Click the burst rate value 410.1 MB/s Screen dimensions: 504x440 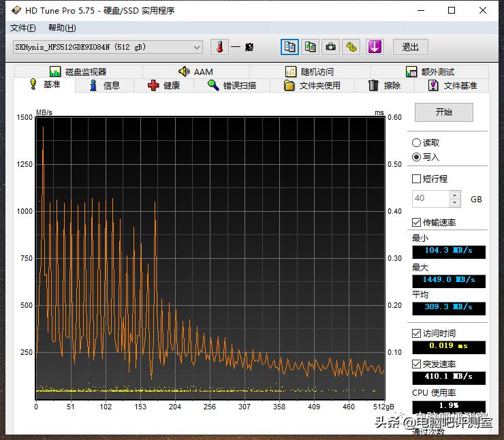[x=449, y=377]
